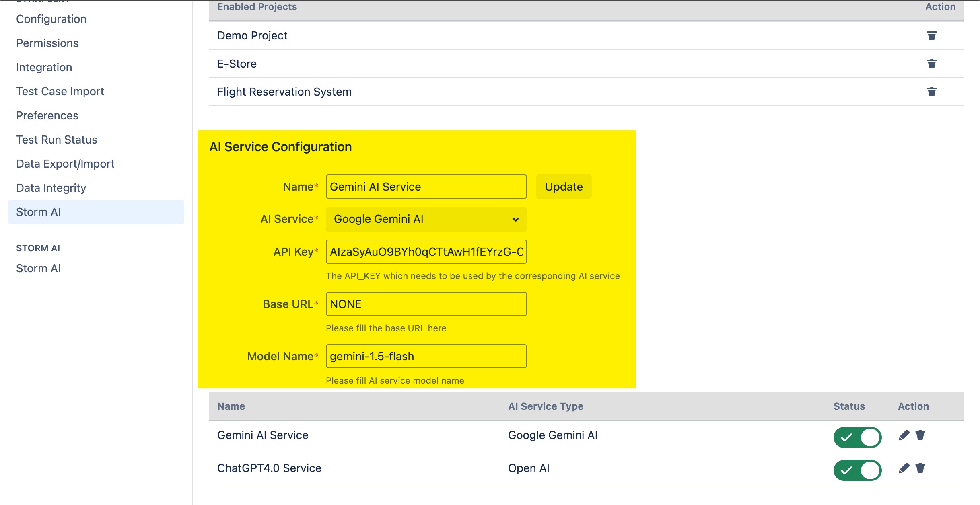Open Storm AI under STORM AI section
The image size is (980, 505).
[x=38, y=268]
